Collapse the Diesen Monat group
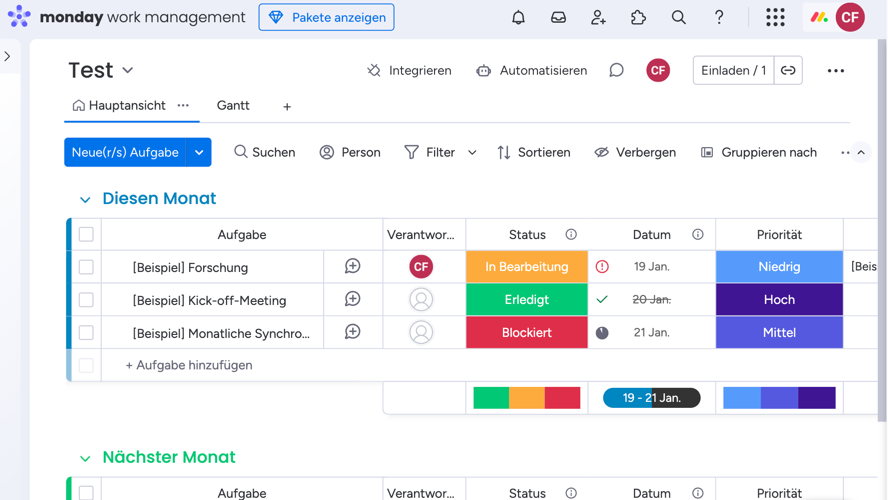 coord(85,199)
